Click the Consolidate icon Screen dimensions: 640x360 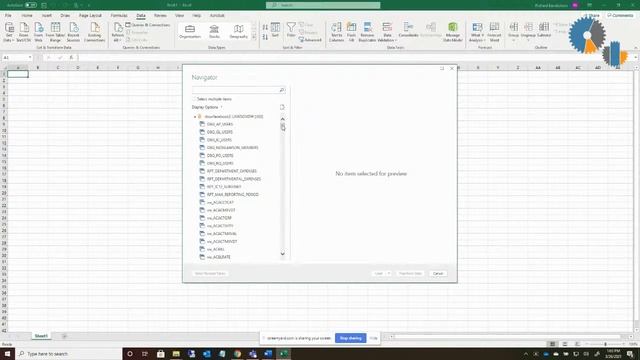pyautogui.click(x=408, y=30)
